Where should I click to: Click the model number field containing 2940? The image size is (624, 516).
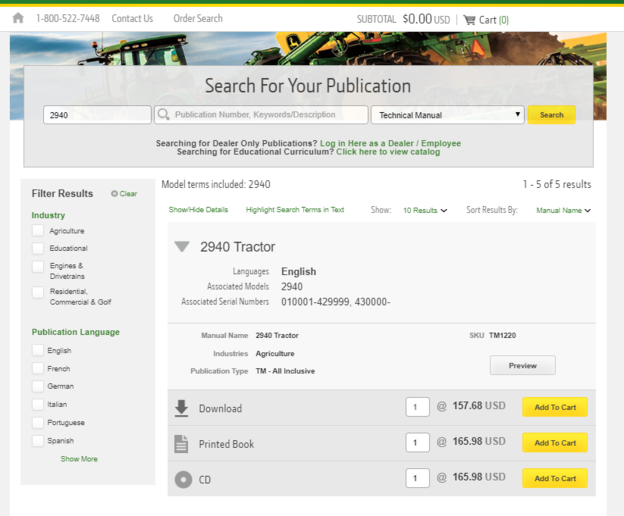pyautogui.click(x=97, y=115)
